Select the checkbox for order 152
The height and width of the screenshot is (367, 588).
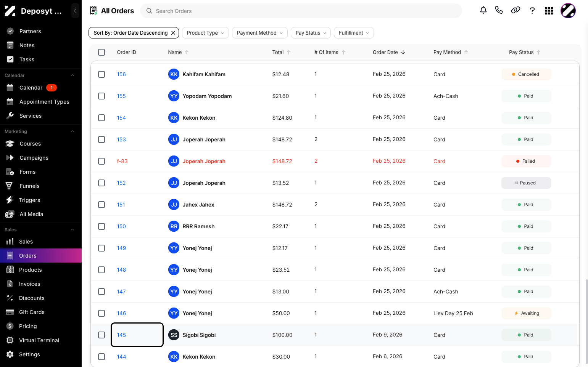[x=101, y=183]
